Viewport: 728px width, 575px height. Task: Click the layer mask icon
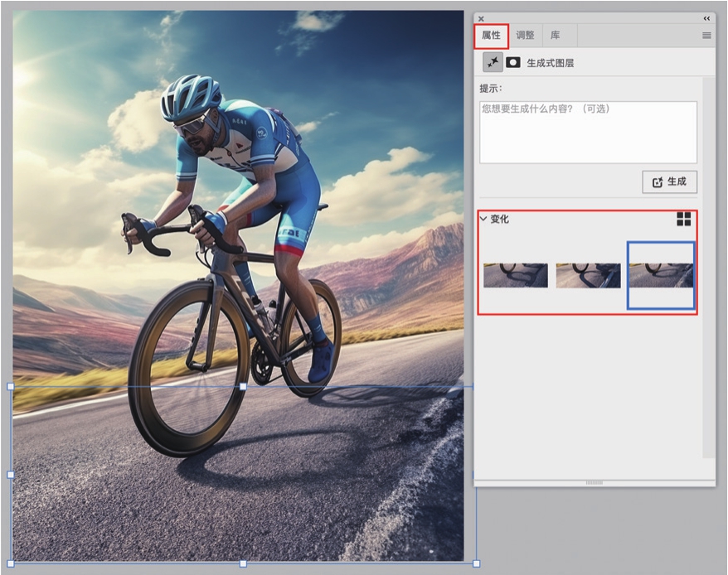tap(513, 62)
